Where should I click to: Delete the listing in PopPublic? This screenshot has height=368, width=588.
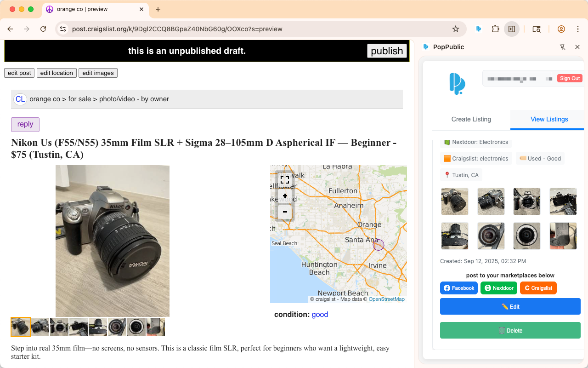pos(510,330)
